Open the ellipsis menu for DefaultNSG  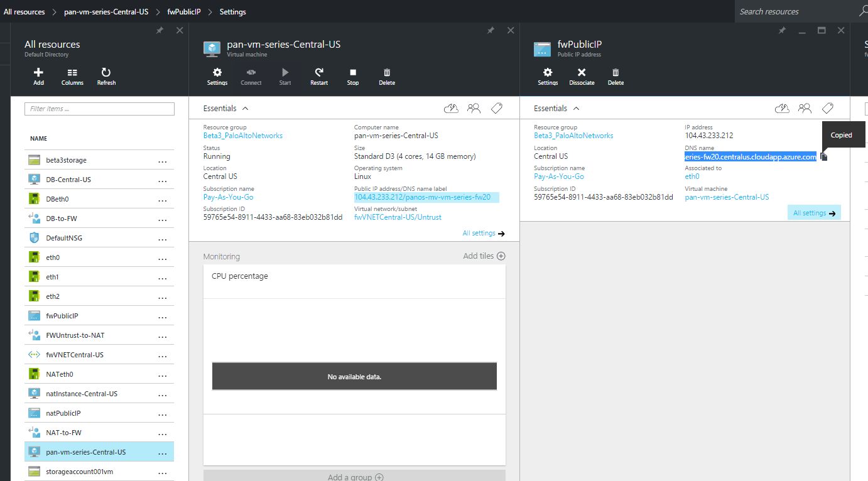pyautogui.click(x=163, y=239)
